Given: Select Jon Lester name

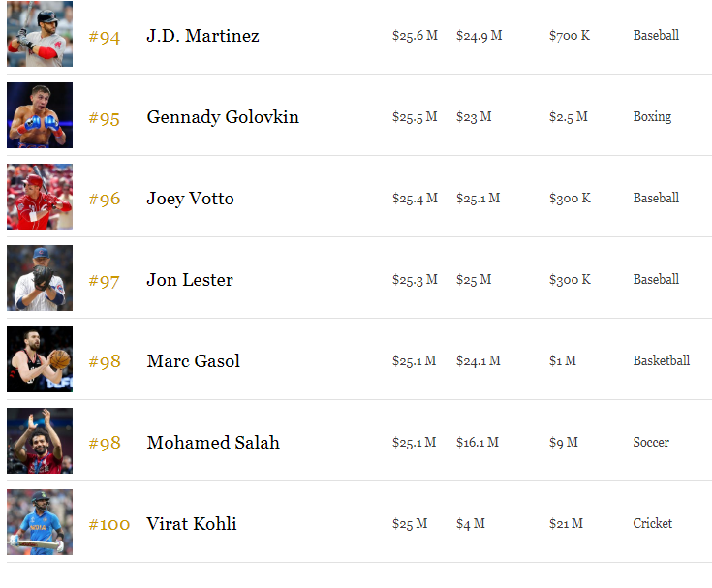Looking at the screenshot, I should click(189, 280).
